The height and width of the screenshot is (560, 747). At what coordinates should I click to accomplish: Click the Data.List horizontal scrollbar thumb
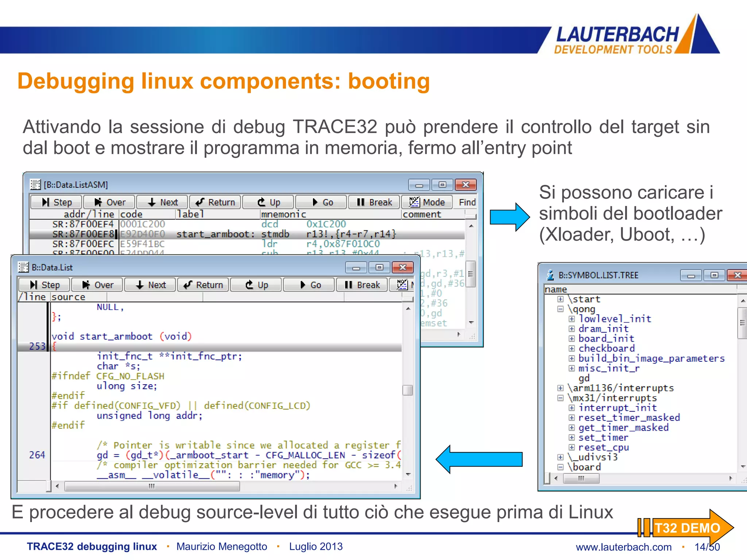click(x=152, y=486)
